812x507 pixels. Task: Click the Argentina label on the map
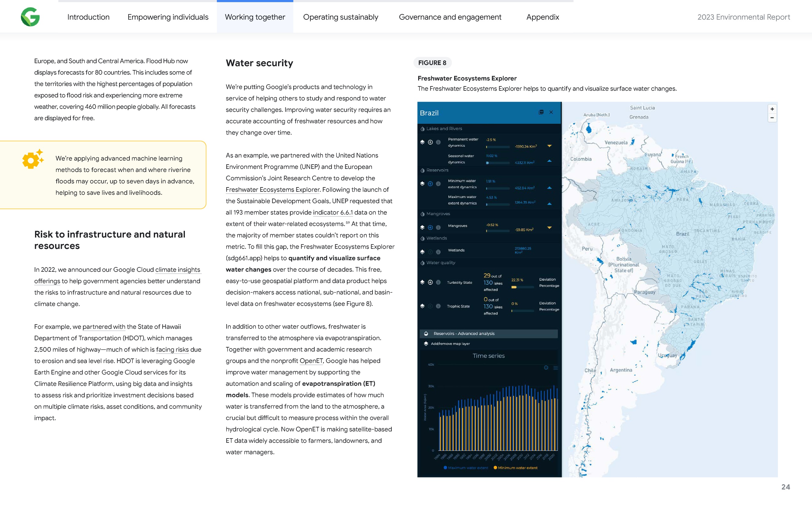click(621, 370)
